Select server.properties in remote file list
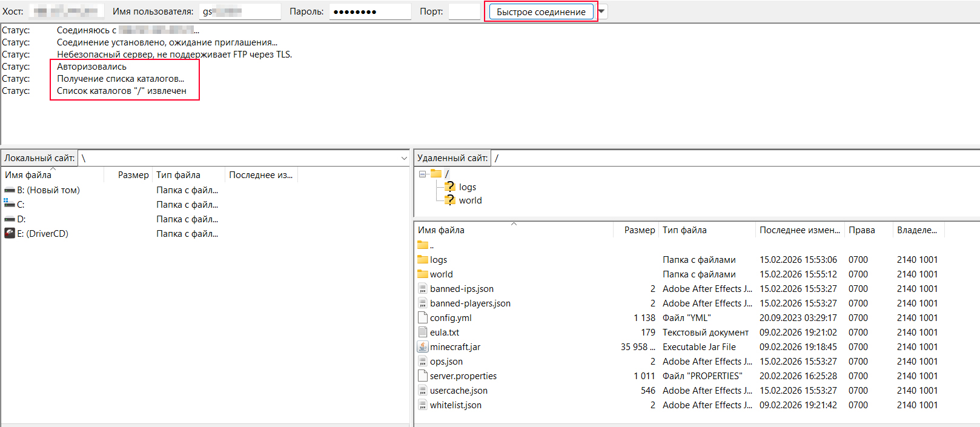This screenshot has width=980, height=427. pos(463,376)
